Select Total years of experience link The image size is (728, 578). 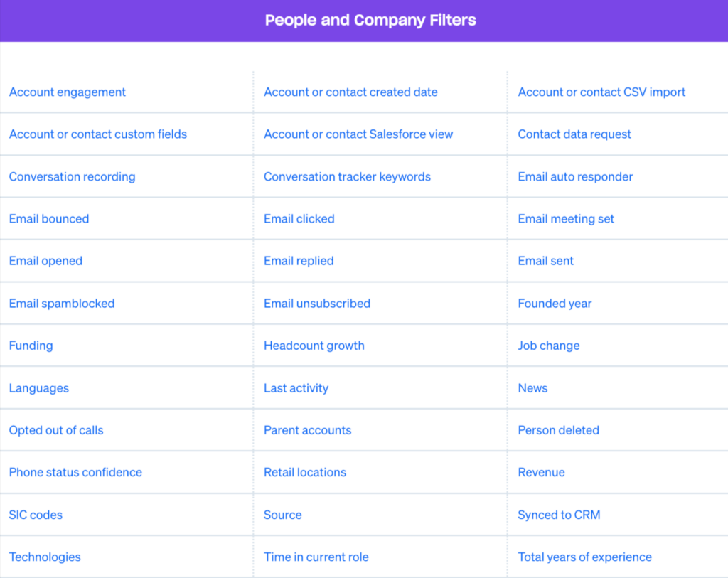tap(584, 557)
